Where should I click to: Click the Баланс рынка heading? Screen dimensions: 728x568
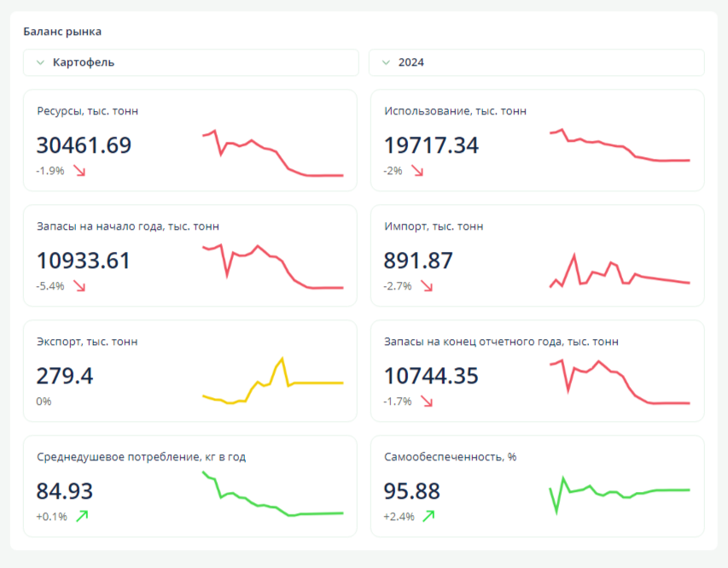(62, 32)
